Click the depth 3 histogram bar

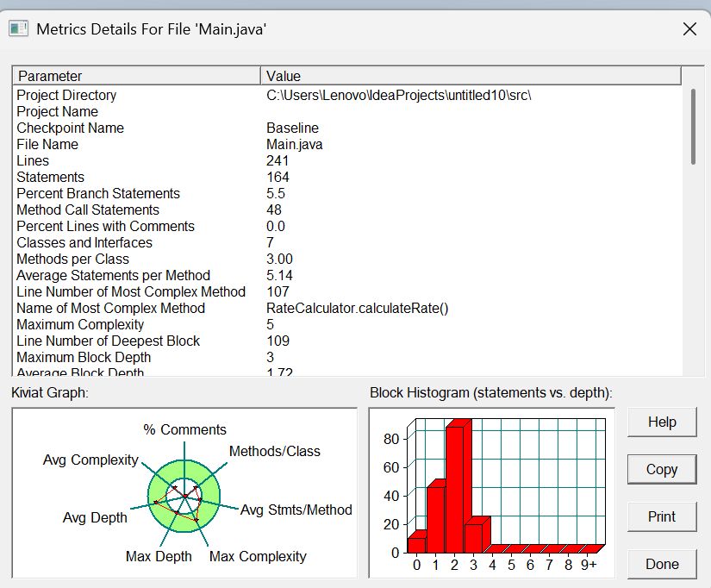[474, 539]
